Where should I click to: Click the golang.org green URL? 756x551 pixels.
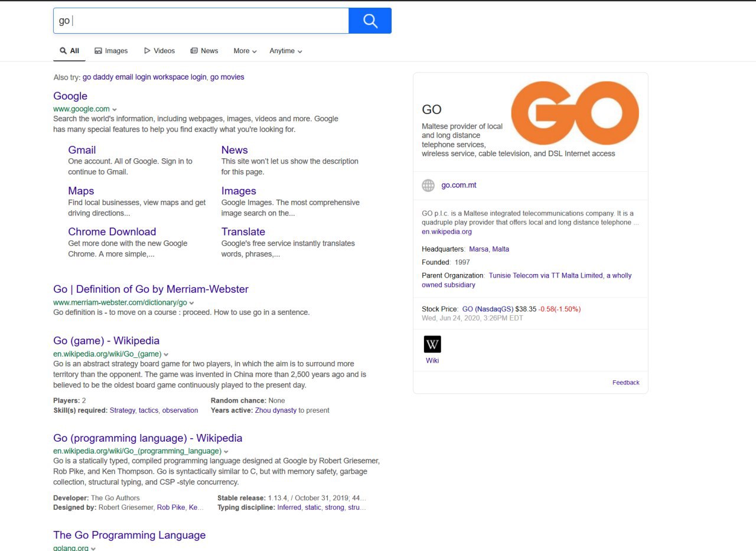[71, 548]
